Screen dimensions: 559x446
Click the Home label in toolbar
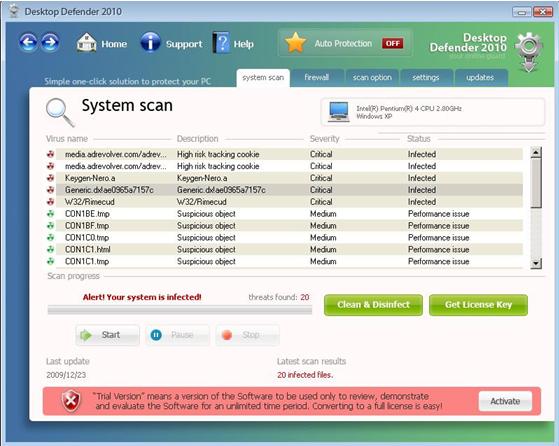point(114,44)
